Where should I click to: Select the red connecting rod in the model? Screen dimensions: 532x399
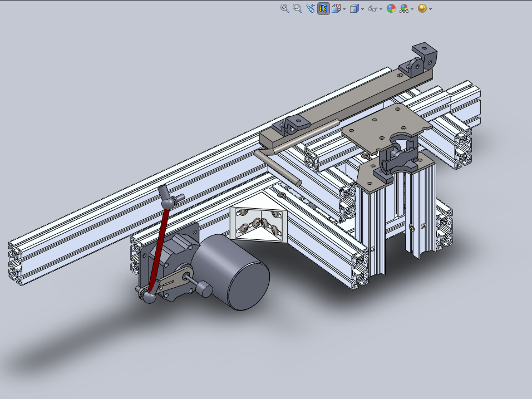point(159,249)
